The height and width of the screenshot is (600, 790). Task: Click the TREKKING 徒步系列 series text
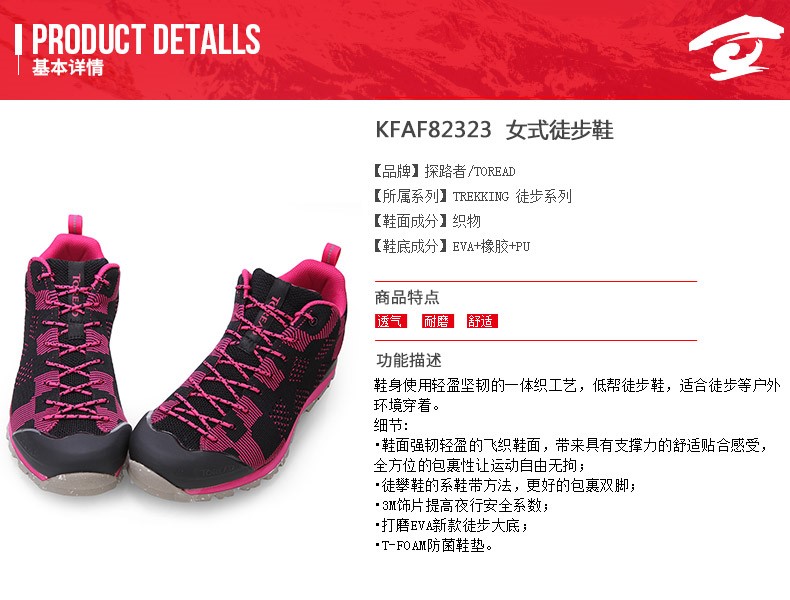[x=512, y=196]
